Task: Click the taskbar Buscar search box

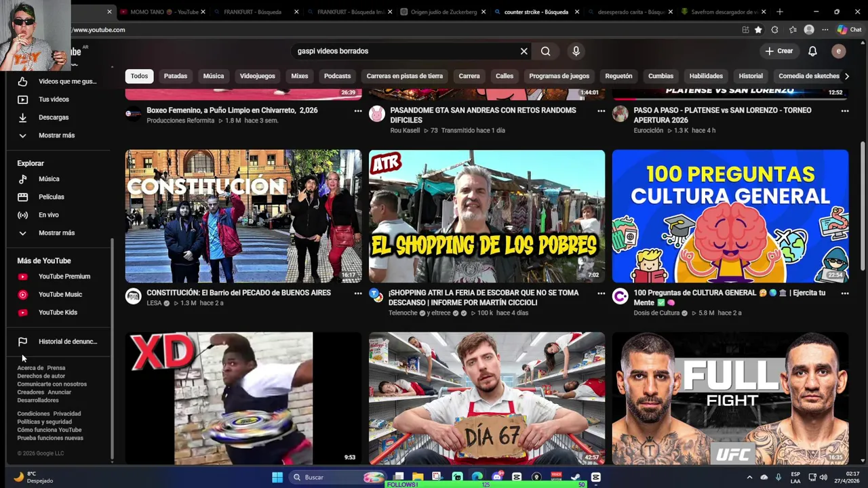Action: (336, 477)
